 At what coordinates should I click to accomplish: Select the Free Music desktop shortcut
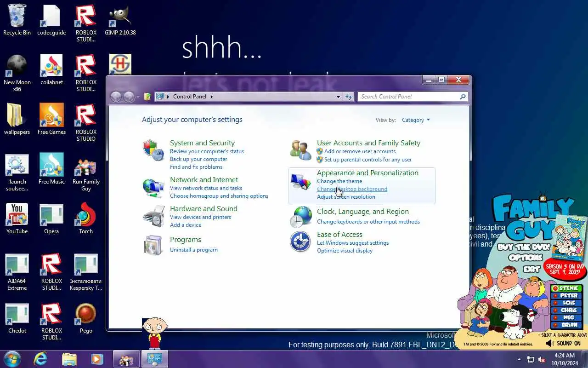click(51, 169)
